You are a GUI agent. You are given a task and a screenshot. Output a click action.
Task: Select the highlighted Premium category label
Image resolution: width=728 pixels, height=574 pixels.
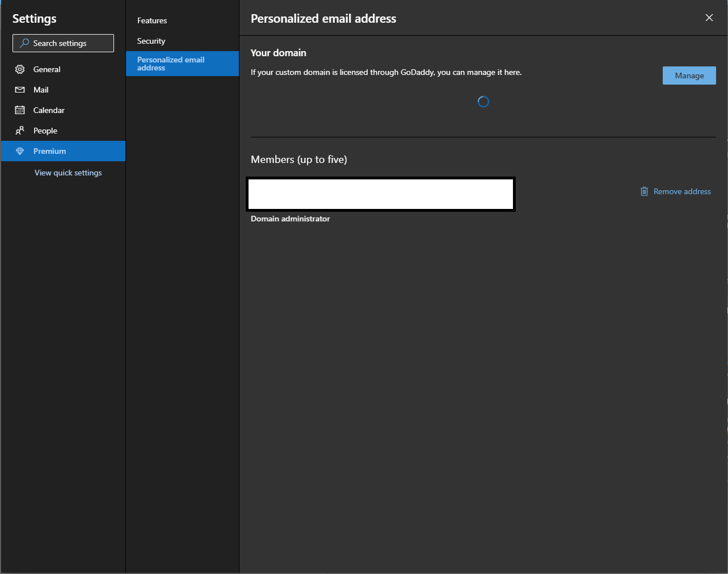coord(49,151)
